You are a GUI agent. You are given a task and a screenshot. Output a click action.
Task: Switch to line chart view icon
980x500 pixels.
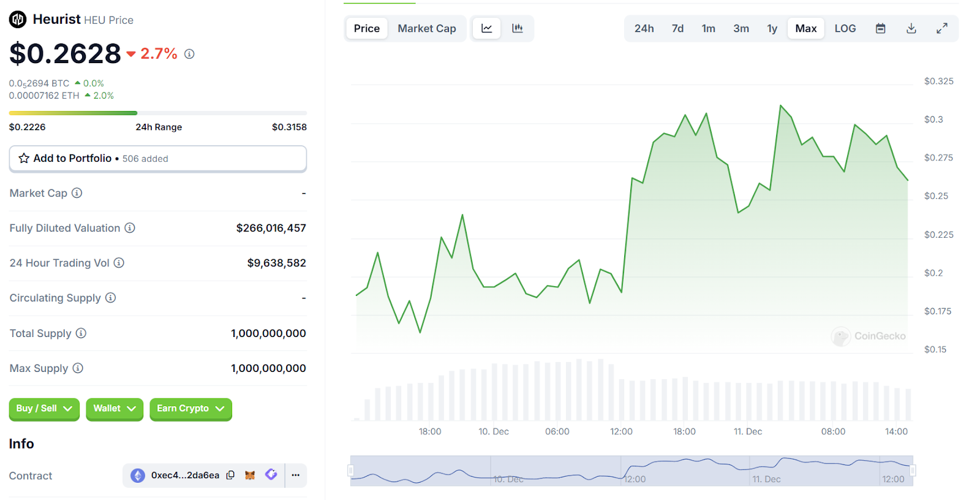pos(487,28)
